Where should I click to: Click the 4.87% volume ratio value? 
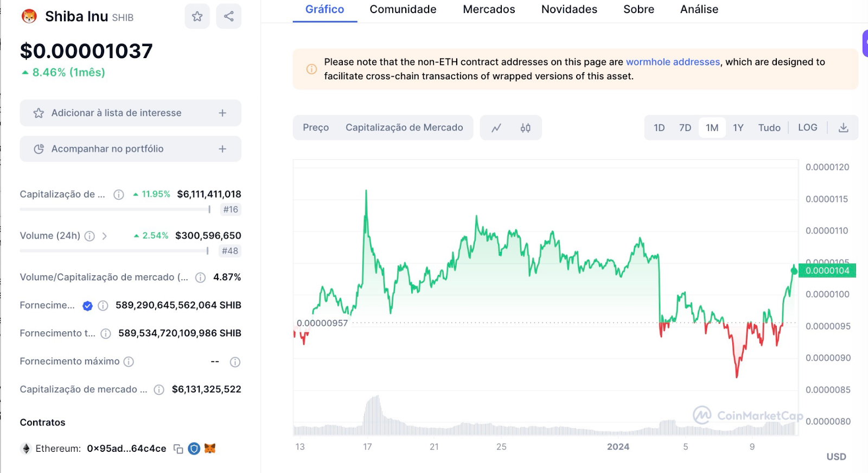point(227,277)
